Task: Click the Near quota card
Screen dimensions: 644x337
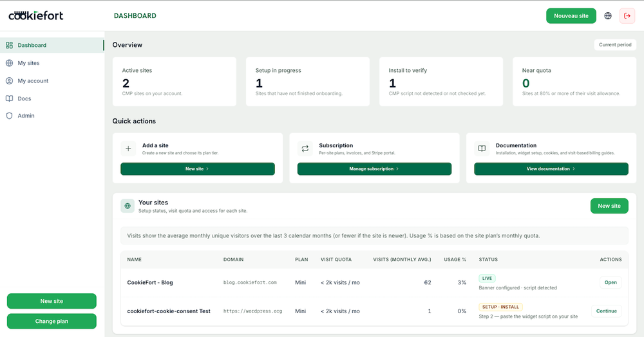Action: click(x=574, y=82)
